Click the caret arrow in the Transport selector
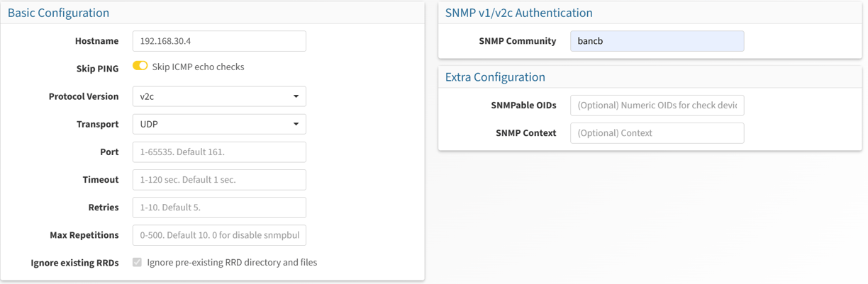Screen dimensions: 868x284 [x=296, y=124]
